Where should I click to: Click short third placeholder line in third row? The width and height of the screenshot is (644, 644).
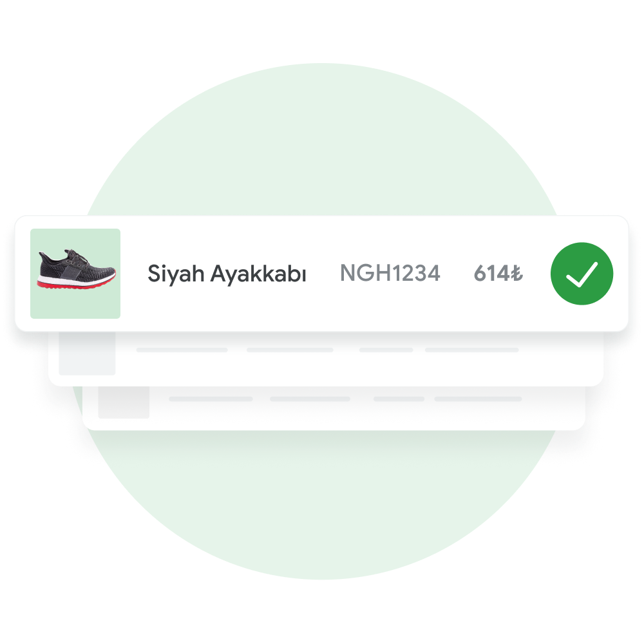[399, 399]
